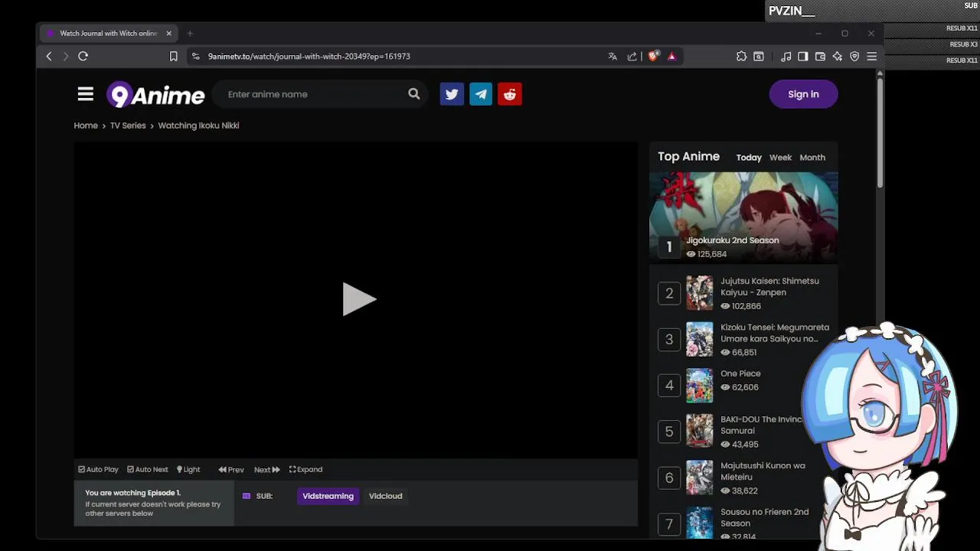Go forward in browser history
Image resolution: width=980 pixels, height=551 pixels.
point(66,56)
